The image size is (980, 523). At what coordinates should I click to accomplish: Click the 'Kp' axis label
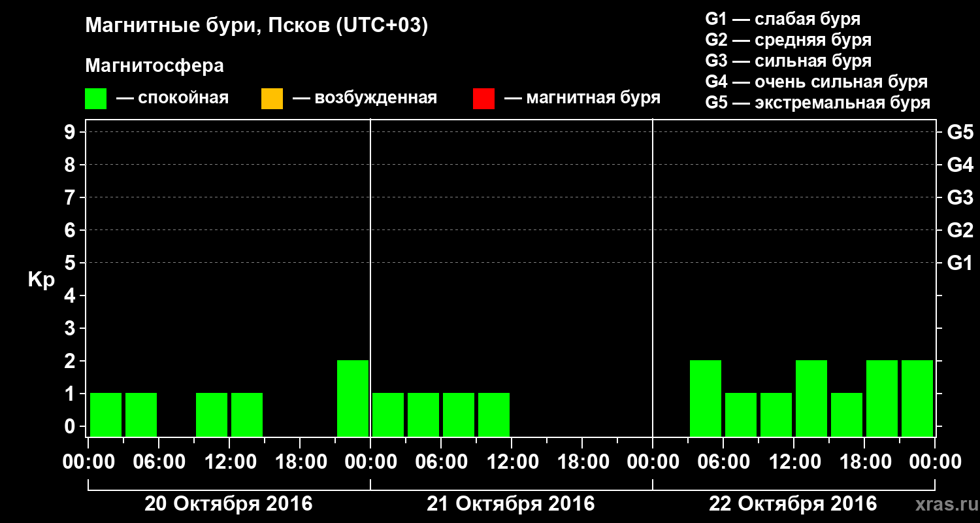41,280
